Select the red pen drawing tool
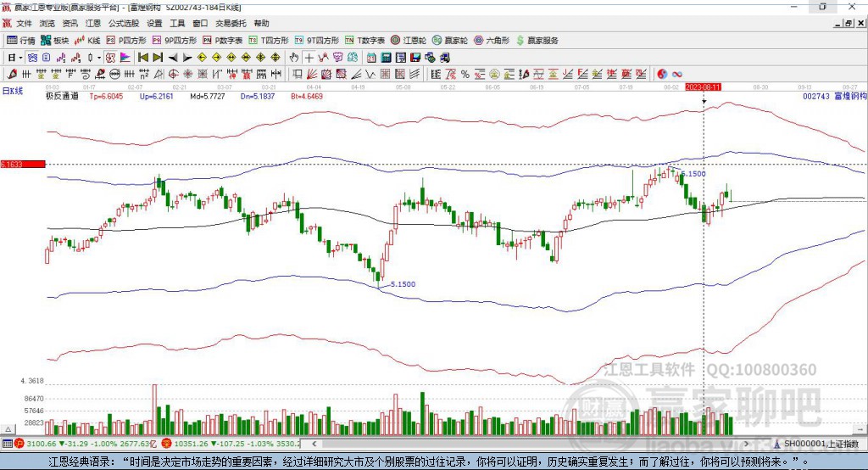This screenshot has width=868, height=470. [12, 74]
